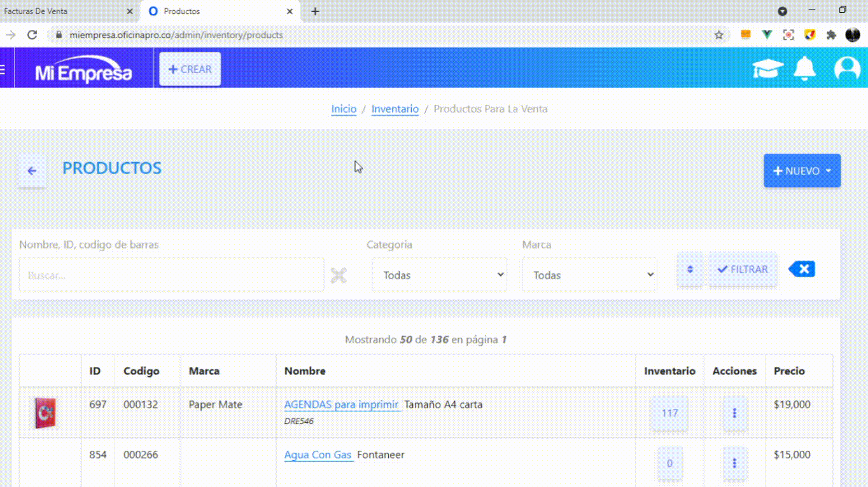Open the user profile avatar icon
This screenshot has height=487, width=868.
pyautogui.click(x=847, y=69)
